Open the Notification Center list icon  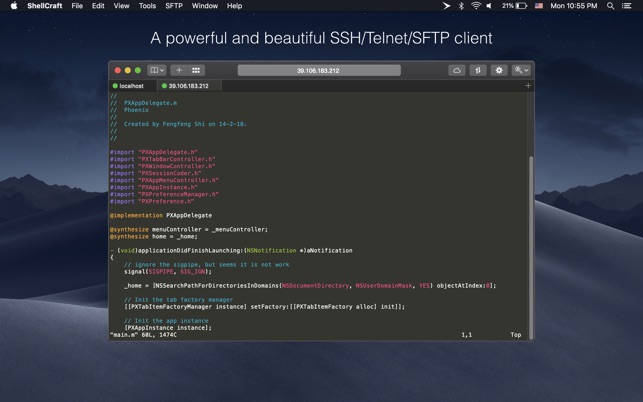click(x=630, y=6)
